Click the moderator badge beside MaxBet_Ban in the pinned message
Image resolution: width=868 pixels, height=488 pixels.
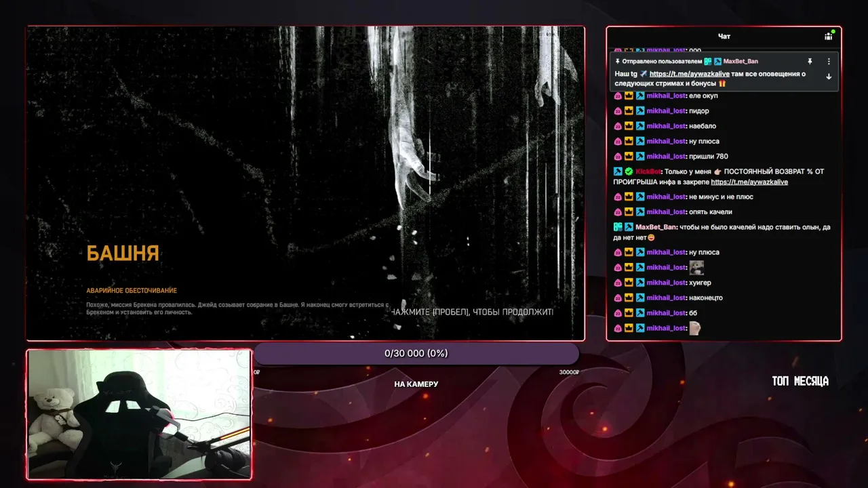click(718, 61)
